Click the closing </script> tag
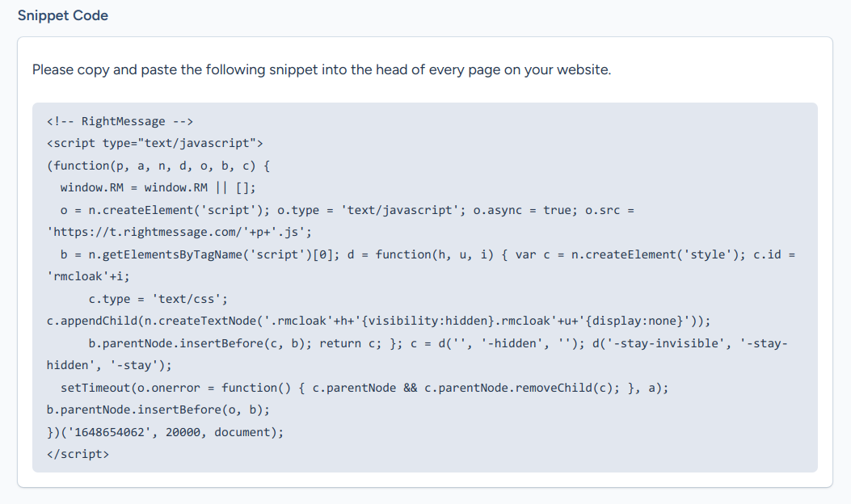The height and width of the screenshot is (504, 851). [x=78, y=454]
